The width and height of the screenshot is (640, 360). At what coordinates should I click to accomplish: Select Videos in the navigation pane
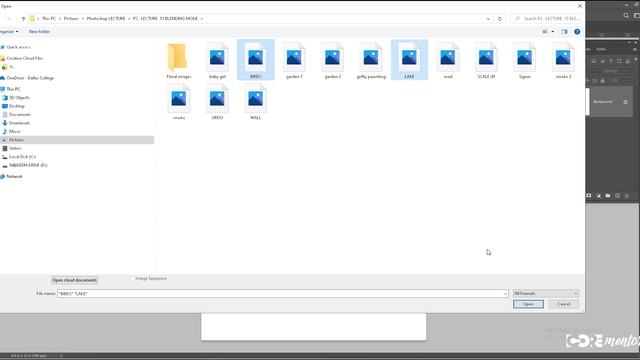pos(15,148)
